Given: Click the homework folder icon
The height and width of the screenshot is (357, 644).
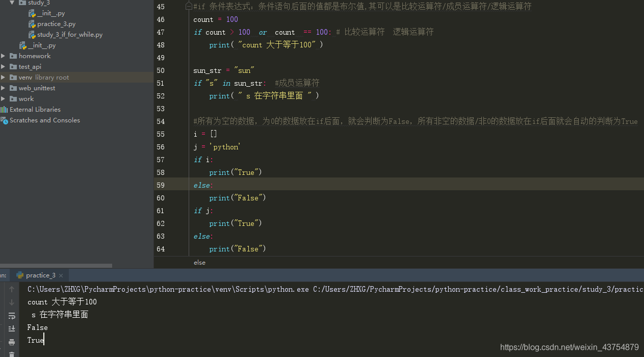Looking at the screenshot, I should [x=13, y=56].
